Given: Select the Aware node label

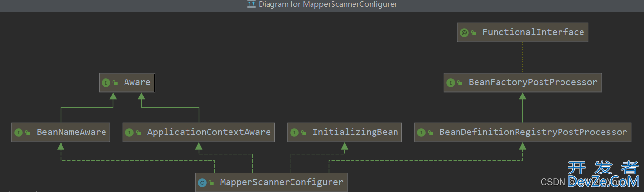Looking at the screenshot, I should pos(137,82).
